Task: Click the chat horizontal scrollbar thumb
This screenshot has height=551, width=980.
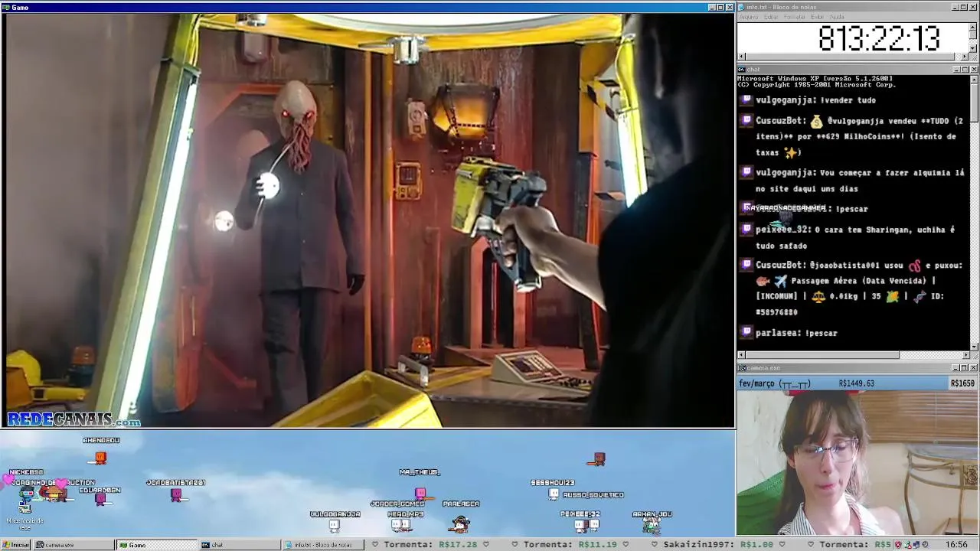Action: (x=822, y=355)
